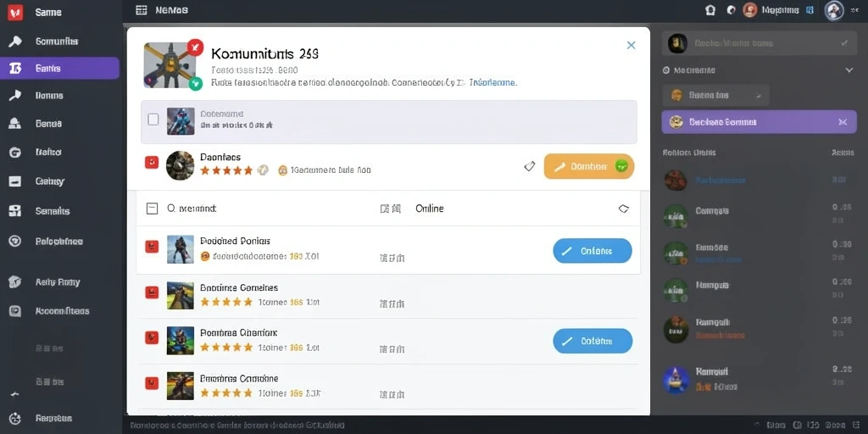Open the Boone ins dropdown in right panel
This screenshot has width=868, height=434.
click(715, 95)
